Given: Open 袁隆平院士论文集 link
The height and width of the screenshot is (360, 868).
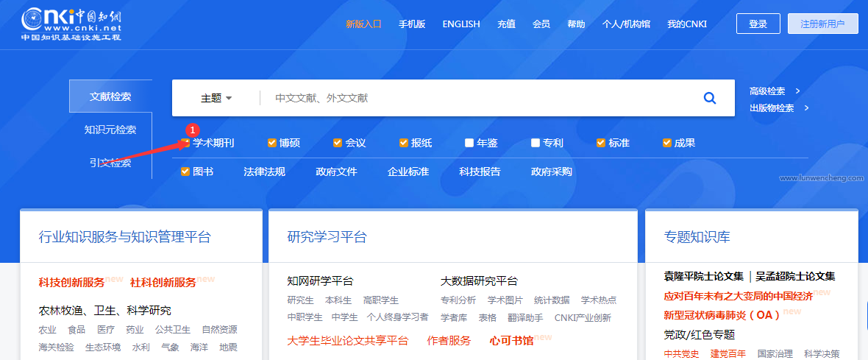Looking at the screenshot, I should coord(703,276).
